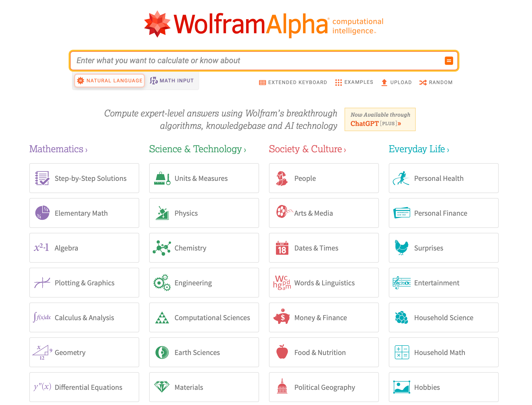The image size is (532, 405).
Task: Click the Chemistry molecule icon
Action: pyautogui.click(x=162, y=247)
